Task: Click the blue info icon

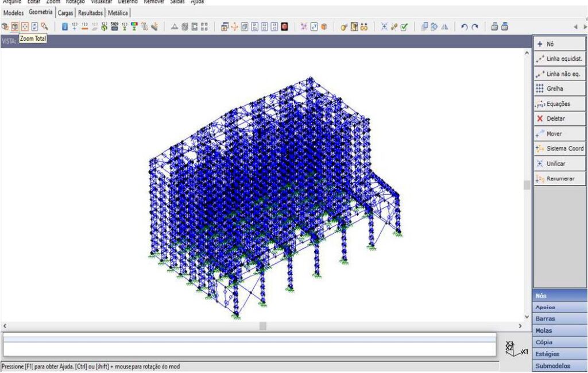Action: coord(64,26)
